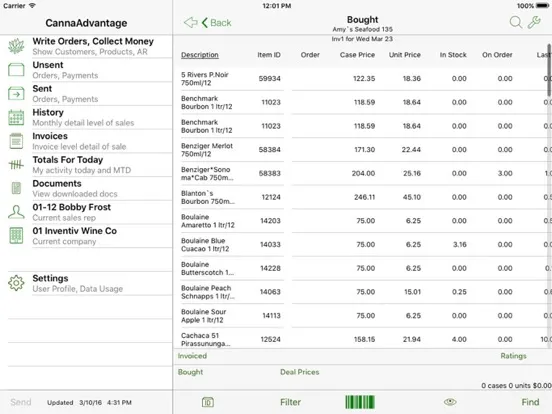The width and height of the screenshot is (552, 414).
Task: Select Boulaine Amaretto 1 ltr/12 row
Action: (x=363, y=221)
